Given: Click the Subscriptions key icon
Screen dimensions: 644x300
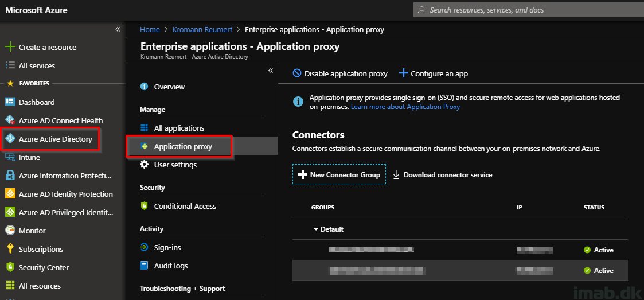Looking at the screenshot, I should (x=10, y=249).
